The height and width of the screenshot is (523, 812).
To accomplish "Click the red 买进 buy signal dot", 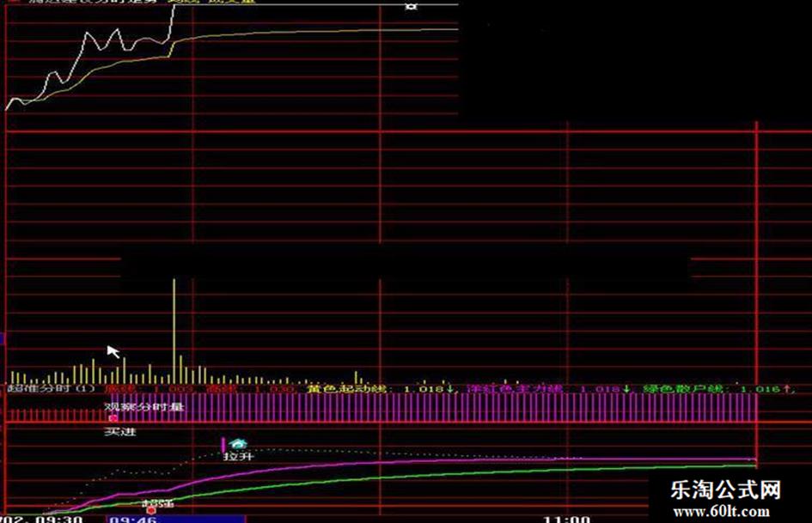I will click(x=113, y=418).
